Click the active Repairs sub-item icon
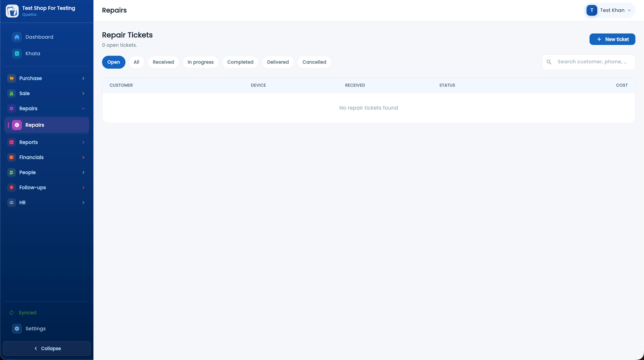Image resolution: width=644 pixels, height=360 pixels. (x=17, y=125)
